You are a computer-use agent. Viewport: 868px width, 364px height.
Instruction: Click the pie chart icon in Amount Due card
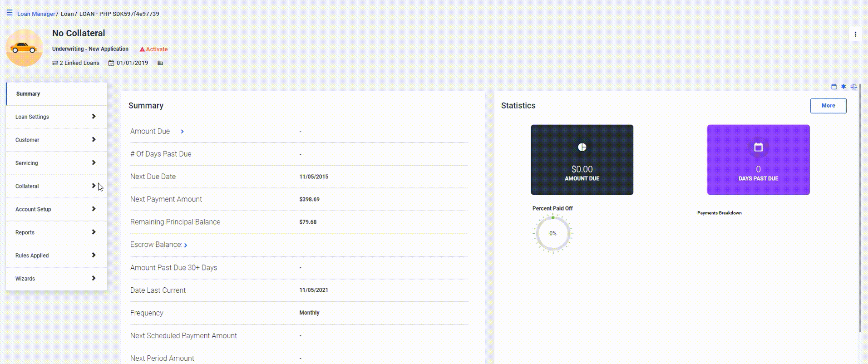tap(582, 147)
